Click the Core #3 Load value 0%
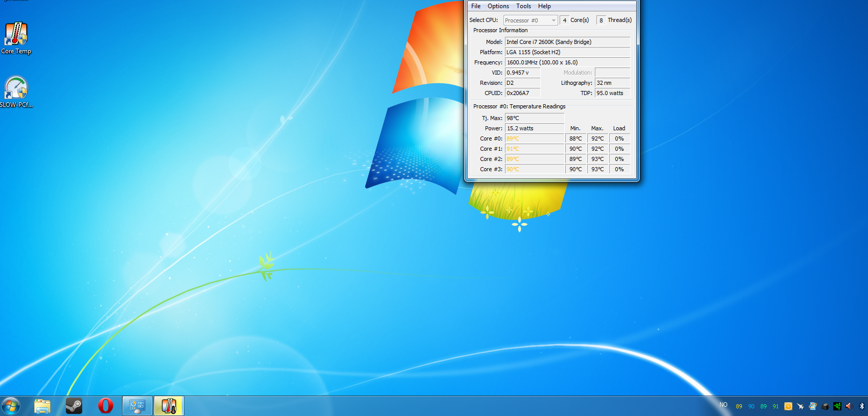The image size is (868, 416). click(x=619, y=169)
